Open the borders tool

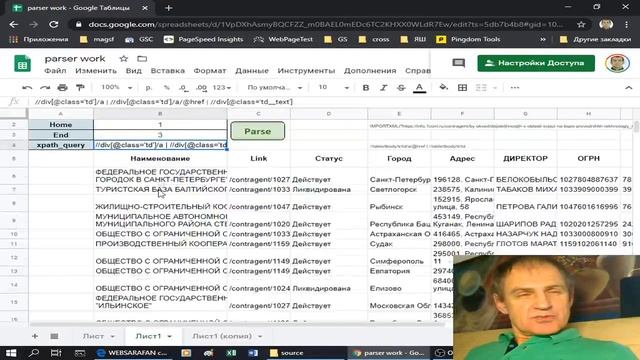pos(462,88)
